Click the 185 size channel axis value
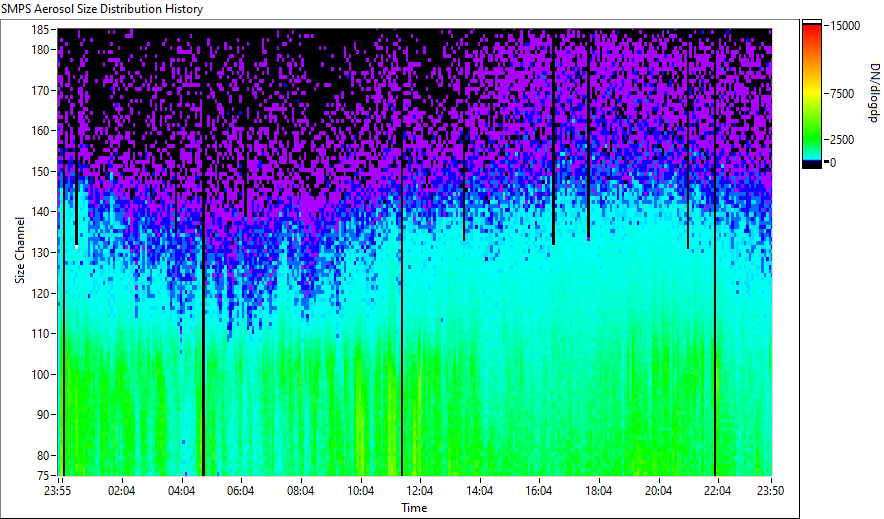The height and width of the screenshot is (519, 884). tap(42, 29)
